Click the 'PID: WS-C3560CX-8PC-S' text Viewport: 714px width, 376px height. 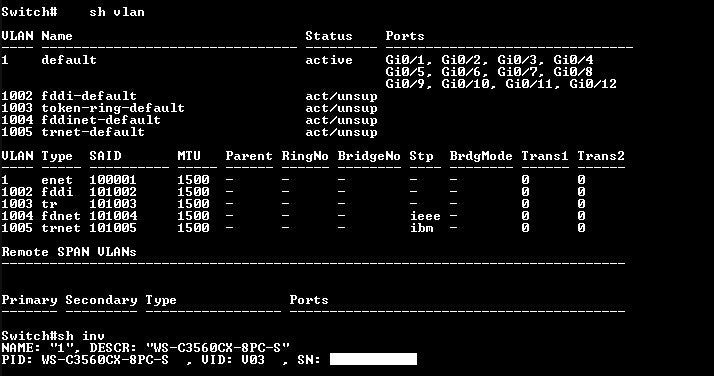click(x=85, y=360)
